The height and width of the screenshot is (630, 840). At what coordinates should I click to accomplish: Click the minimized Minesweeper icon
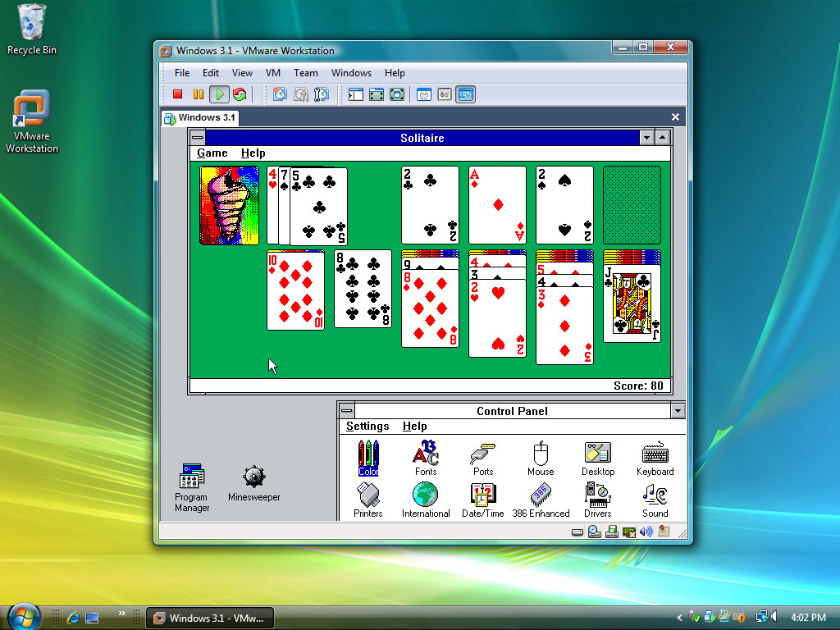pos(254,483)
